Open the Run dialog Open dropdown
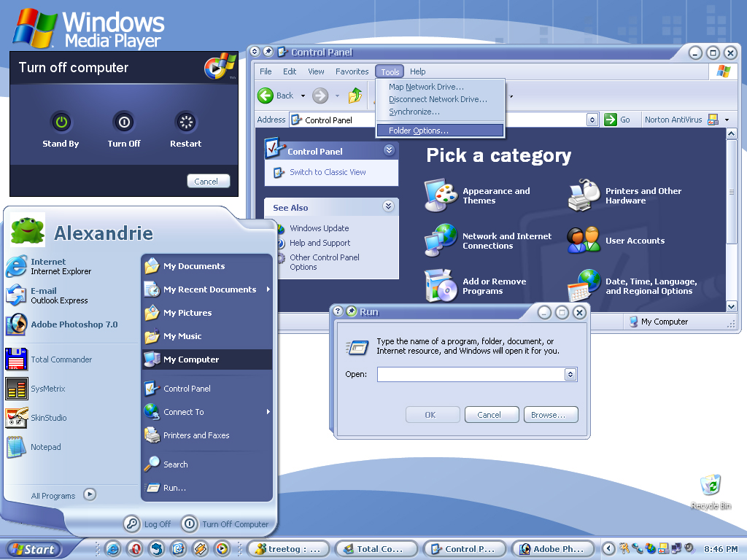 pos(570,374)
